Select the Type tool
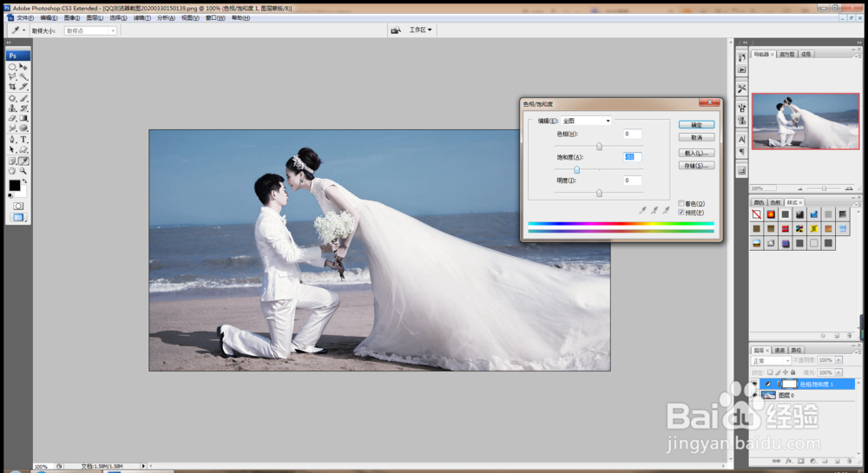The height and width of the screenshot is (473, 868). point(23,140)
